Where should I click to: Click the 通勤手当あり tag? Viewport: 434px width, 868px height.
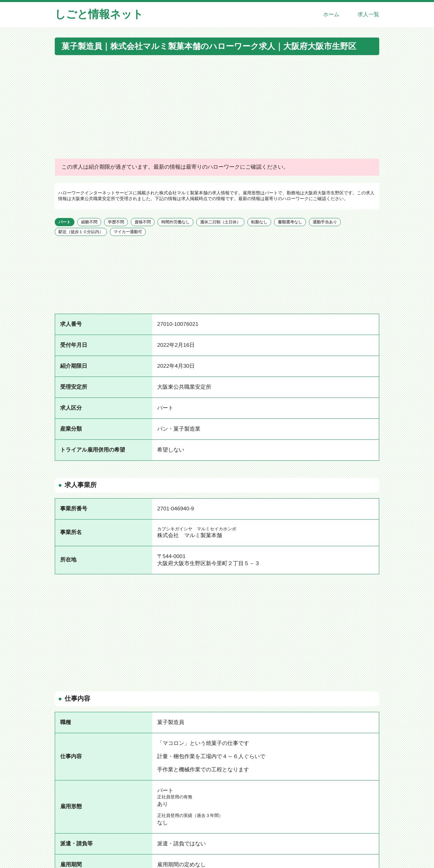point(325,222)
